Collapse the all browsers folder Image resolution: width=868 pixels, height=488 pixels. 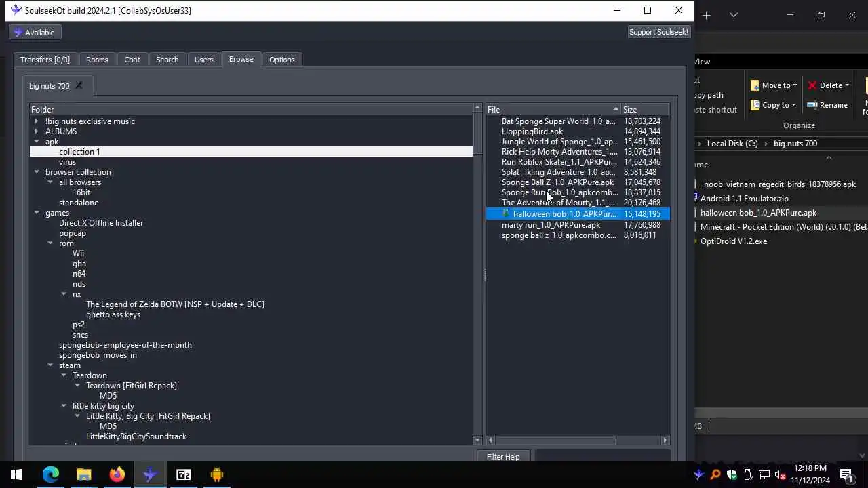pos(50,182)
